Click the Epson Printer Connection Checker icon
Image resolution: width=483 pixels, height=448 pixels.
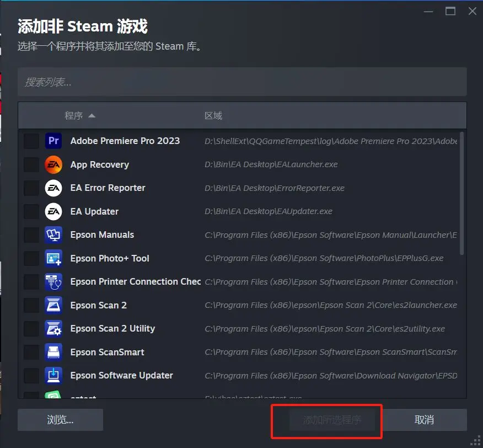(53, 282)
